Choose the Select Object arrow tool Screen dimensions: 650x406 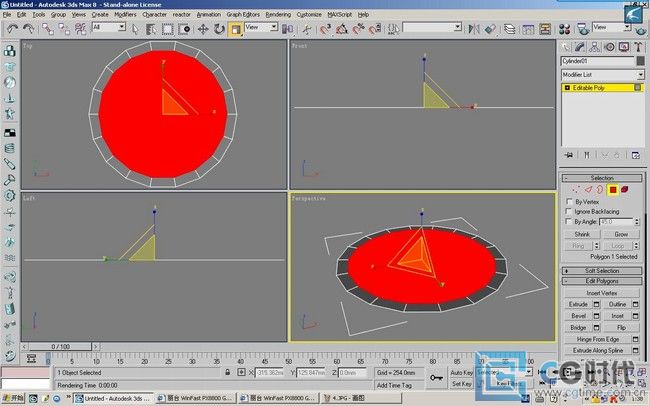pos(135,29)
